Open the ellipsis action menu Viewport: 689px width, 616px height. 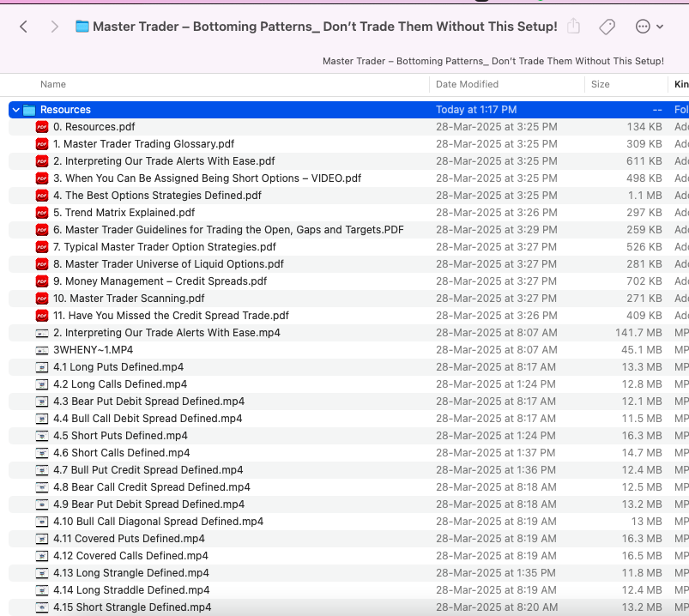pyautogui.click(x=649, y=27)
